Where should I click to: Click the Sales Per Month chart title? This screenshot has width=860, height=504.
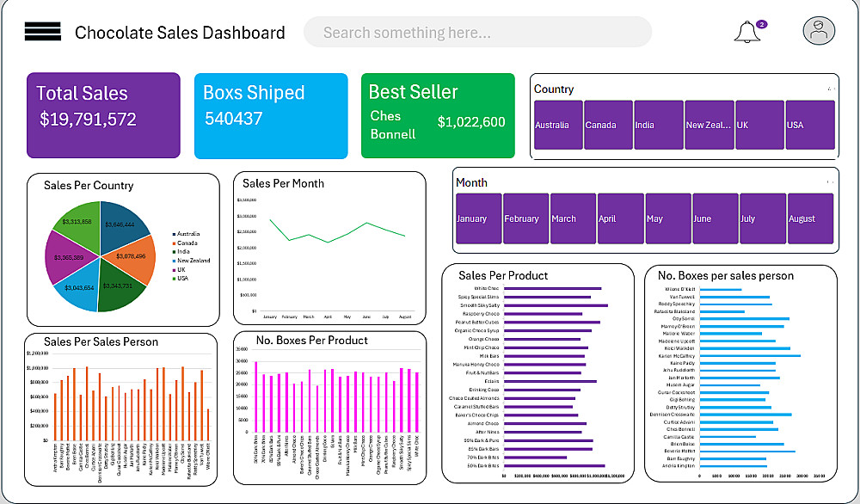[283, 183]
